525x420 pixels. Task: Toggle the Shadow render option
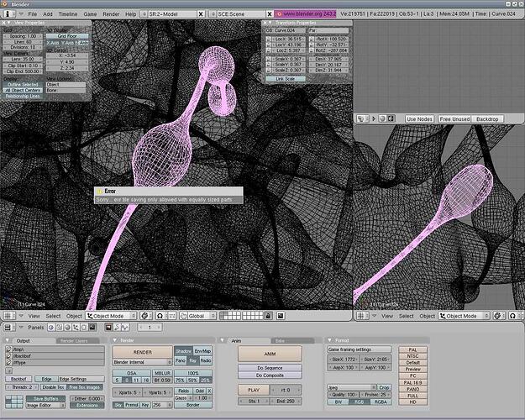click(x=183, y=351)
